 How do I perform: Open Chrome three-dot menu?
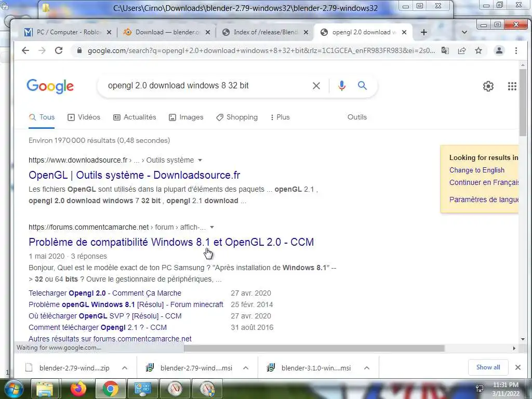click(x=516, y=50)
